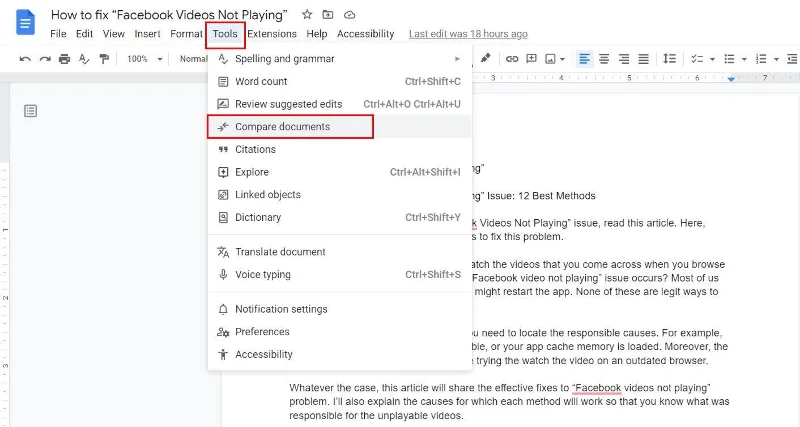Click the Insert image icon
The height and width of the screenshot is (427, 800).
pyautogui.click(x=550, y=59)
